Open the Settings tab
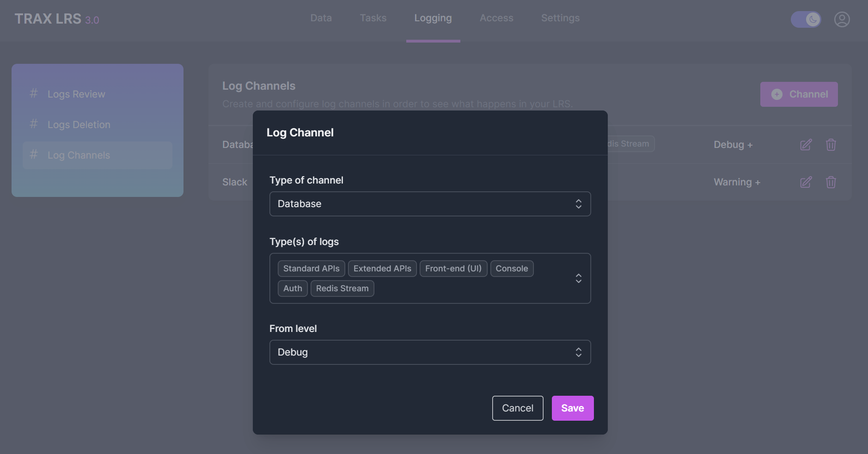868x454 pixels. point(560,18)
